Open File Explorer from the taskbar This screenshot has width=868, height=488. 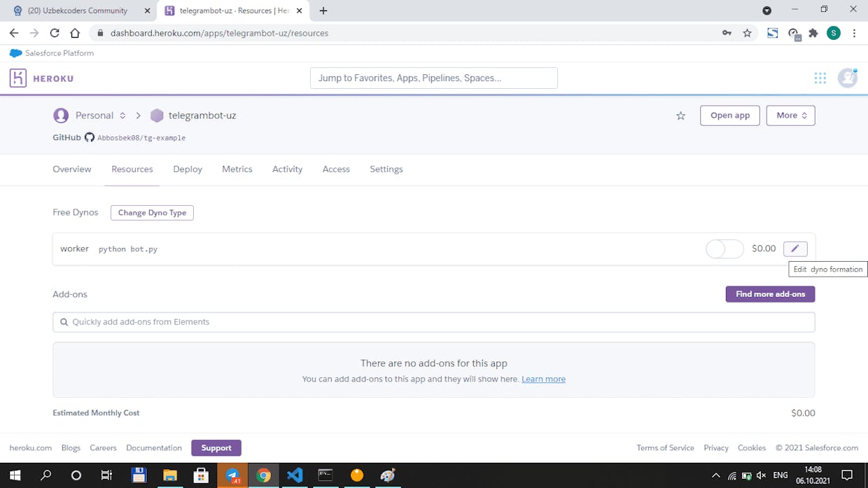coord(170,475)
